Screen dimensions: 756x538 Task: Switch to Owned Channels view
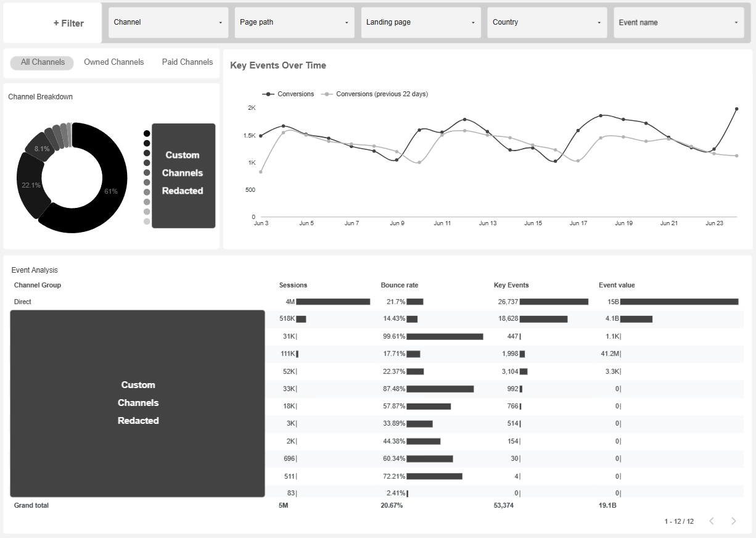pyautogui.click(x=113, y=62)
